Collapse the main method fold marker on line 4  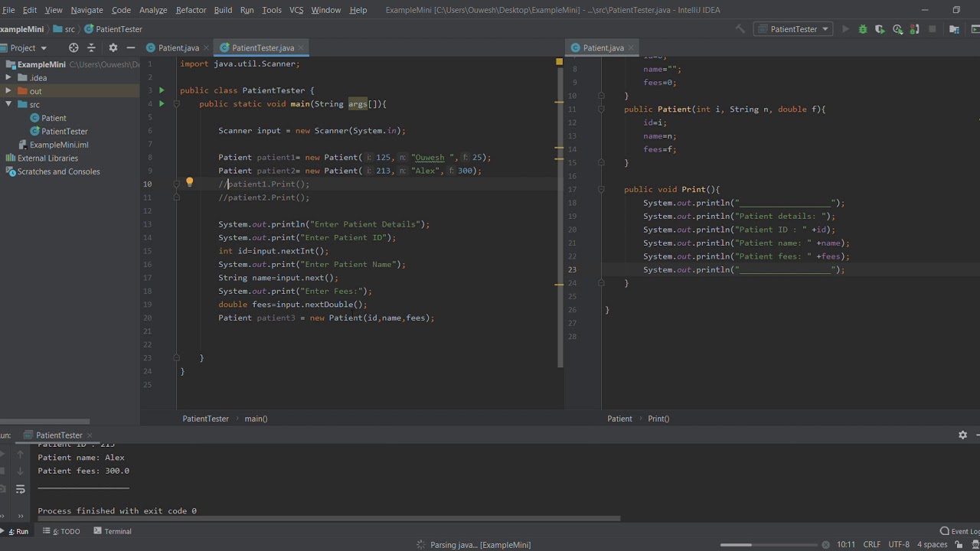tap(176, 103)
